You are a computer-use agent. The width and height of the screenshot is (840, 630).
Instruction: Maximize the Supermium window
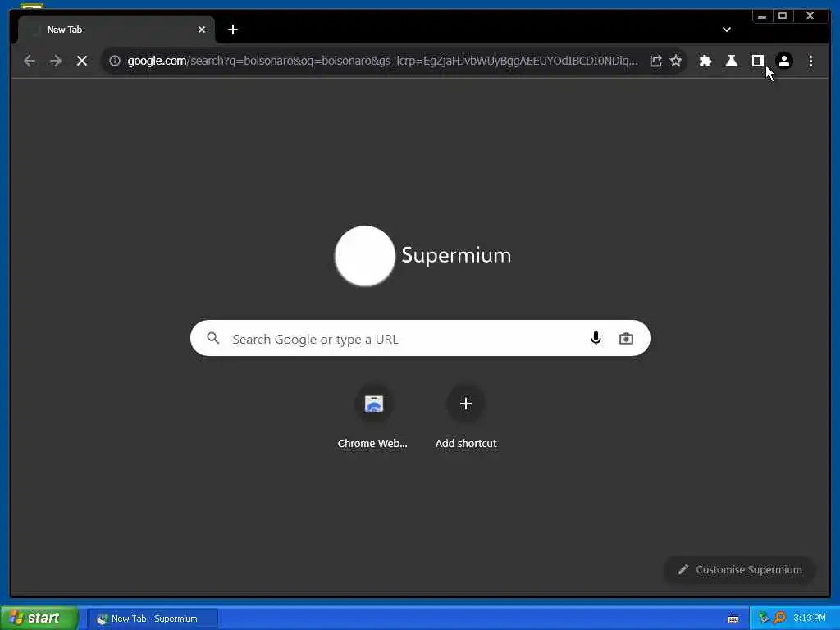coord(783,16)
